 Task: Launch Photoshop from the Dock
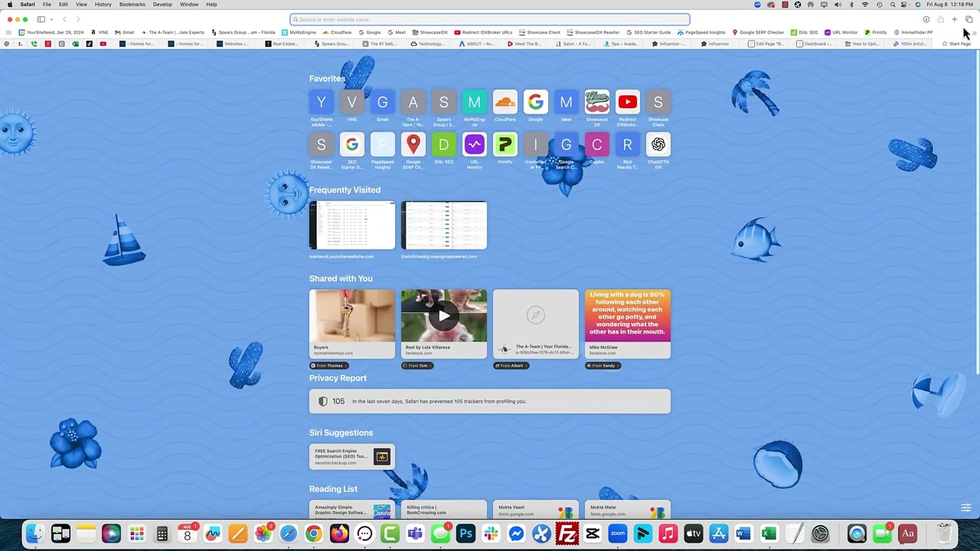click(465, 533)
